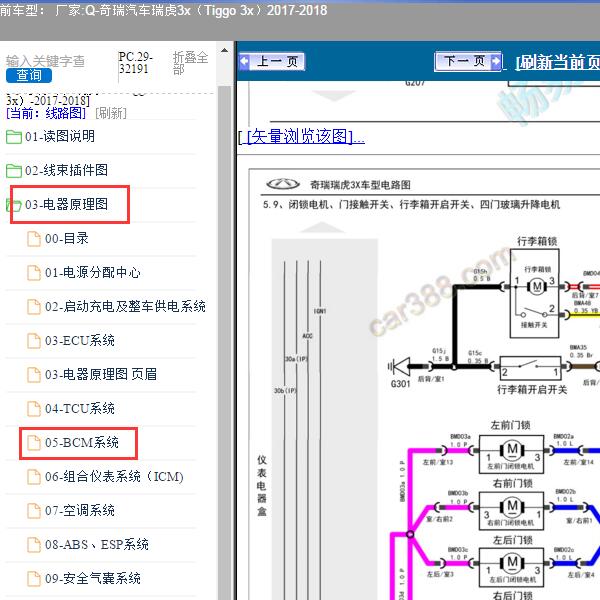Click the 08-ABS、ESP系统 document icon
This screenshot has width=600, height=600.
click(x=34, y=545)
